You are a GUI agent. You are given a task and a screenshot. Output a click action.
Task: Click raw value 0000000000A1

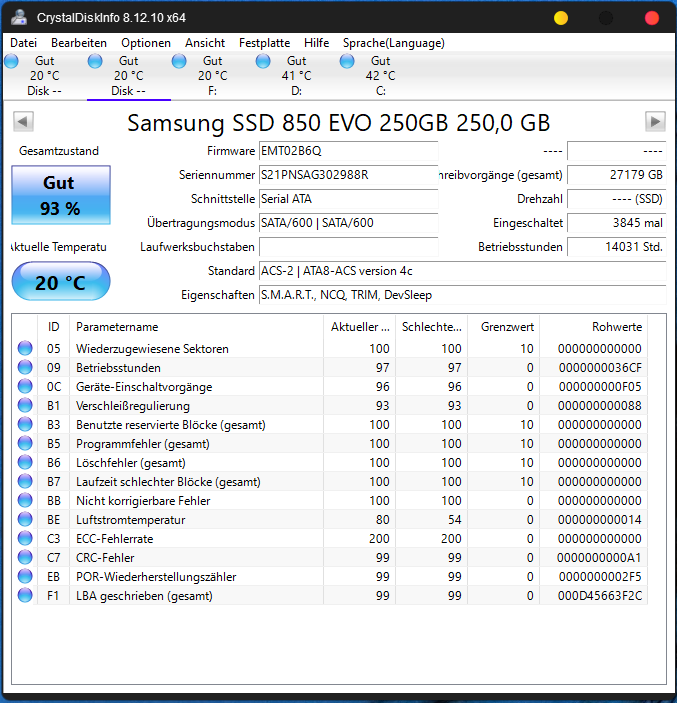(599, 558)
